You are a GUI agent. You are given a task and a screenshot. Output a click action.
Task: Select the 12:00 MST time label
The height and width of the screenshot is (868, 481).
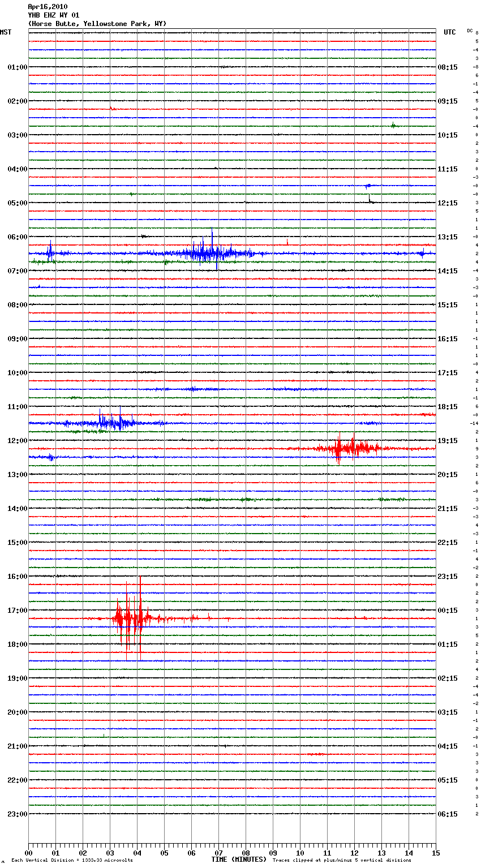point(18,441)
